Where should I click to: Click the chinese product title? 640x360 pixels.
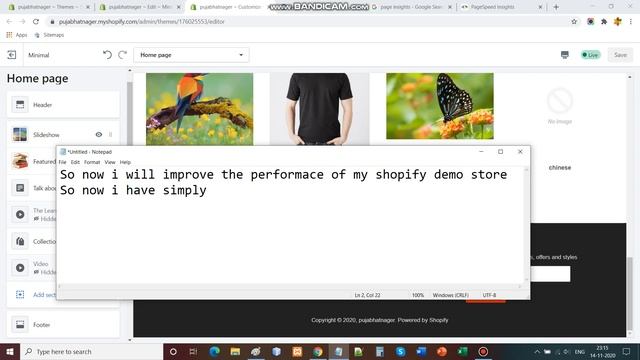[x=560, y=167]
